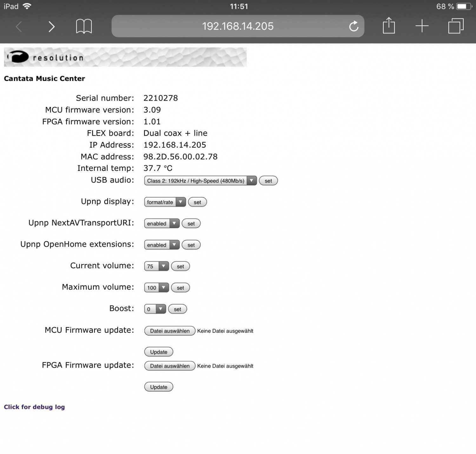This screenshot has width=476, height=454.
Task: Click the serial number 2210278
Action: [161, 98]
